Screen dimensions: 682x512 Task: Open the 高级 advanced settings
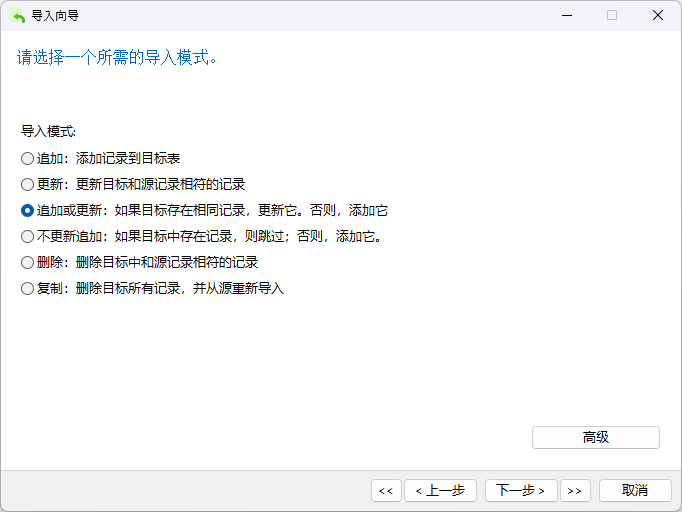pyautogui.click(x=595, y=437)
